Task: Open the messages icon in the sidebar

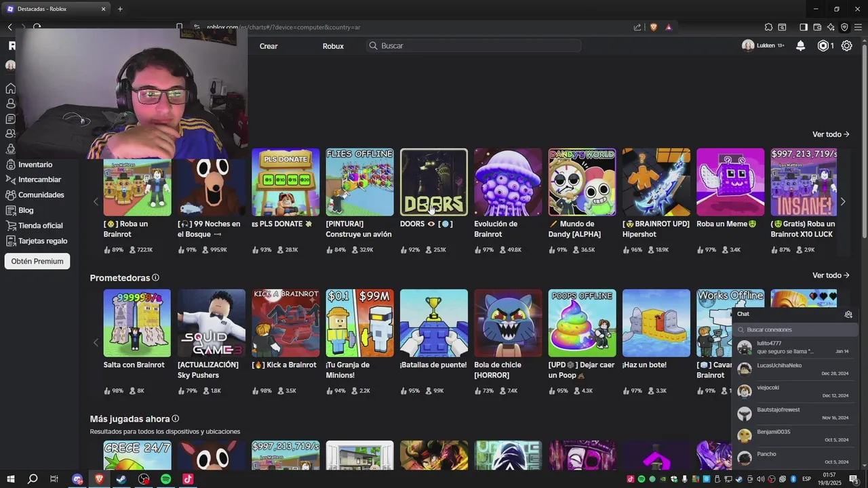Action: [x=11, y=119]
